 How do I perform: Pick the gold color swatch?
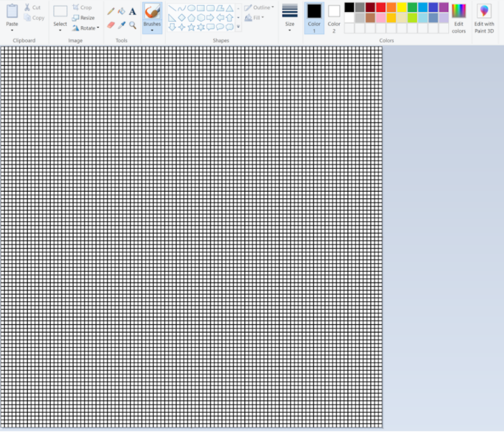tap(391, 18)
